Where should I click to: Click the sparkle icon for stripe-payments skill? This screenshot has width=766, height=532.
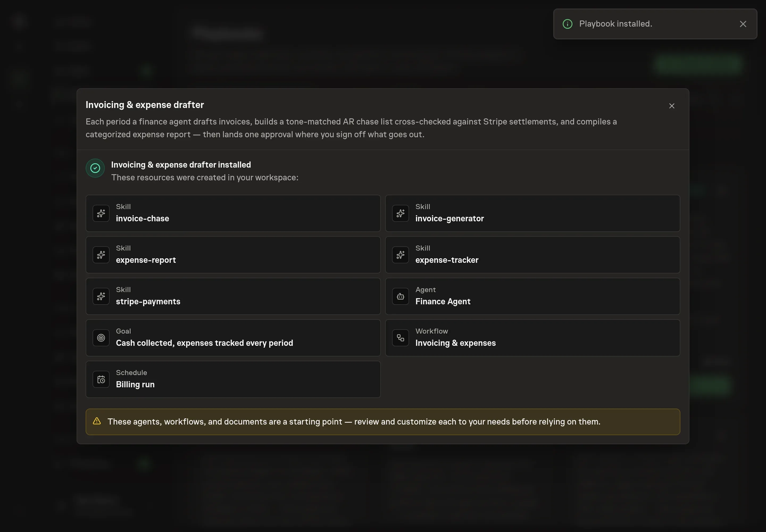pyautogui.click(x=101, y=296)
